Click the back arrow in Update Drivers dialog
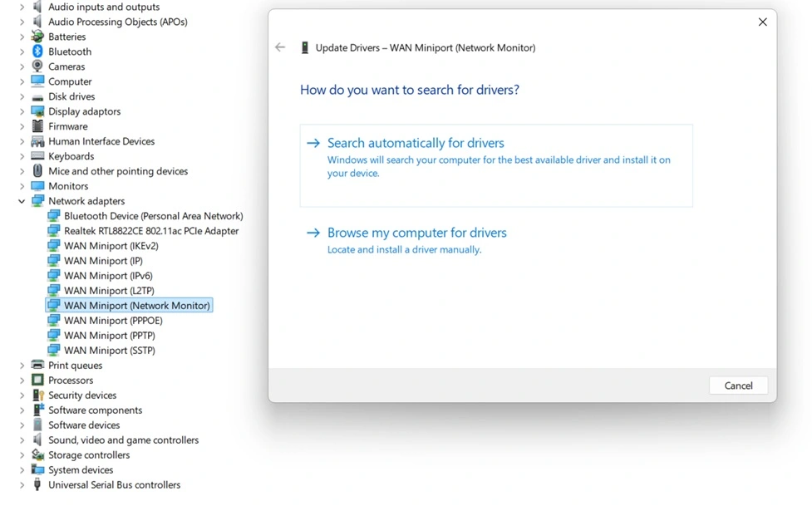 click(x=280, y=47)
